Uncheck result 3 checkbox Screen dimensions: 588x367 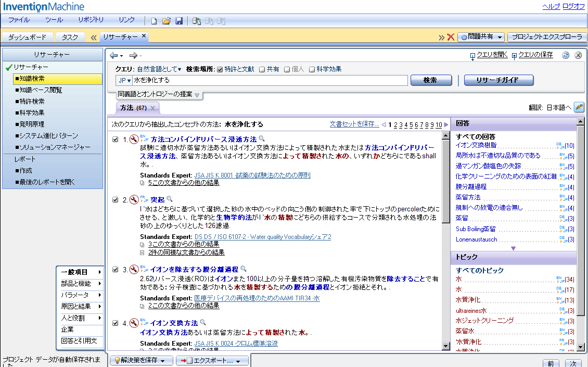pos(116,270)
